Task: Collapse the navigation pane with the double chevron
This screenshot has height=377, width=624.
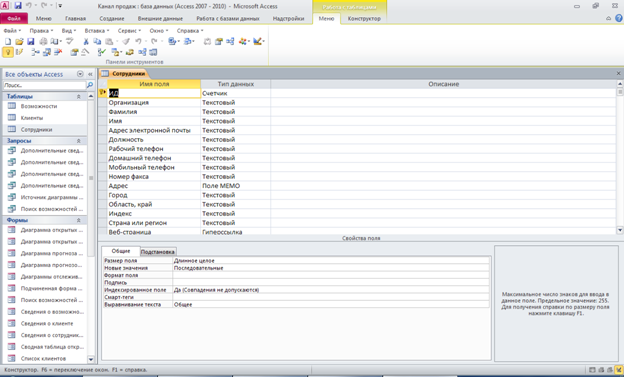Action: 90,74
